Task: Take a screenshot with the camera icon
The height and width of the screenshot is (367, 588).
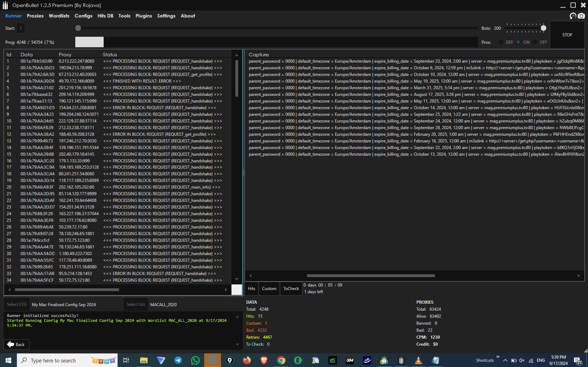Action: click(x=581, y=16)
